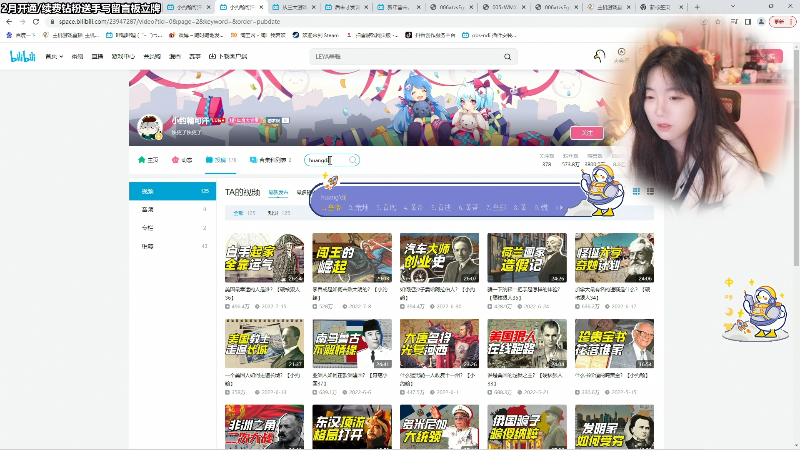Open video thumbnail 美国狠人在线跑路
This screenshot has height=450, width=800.
coord(527,343)
